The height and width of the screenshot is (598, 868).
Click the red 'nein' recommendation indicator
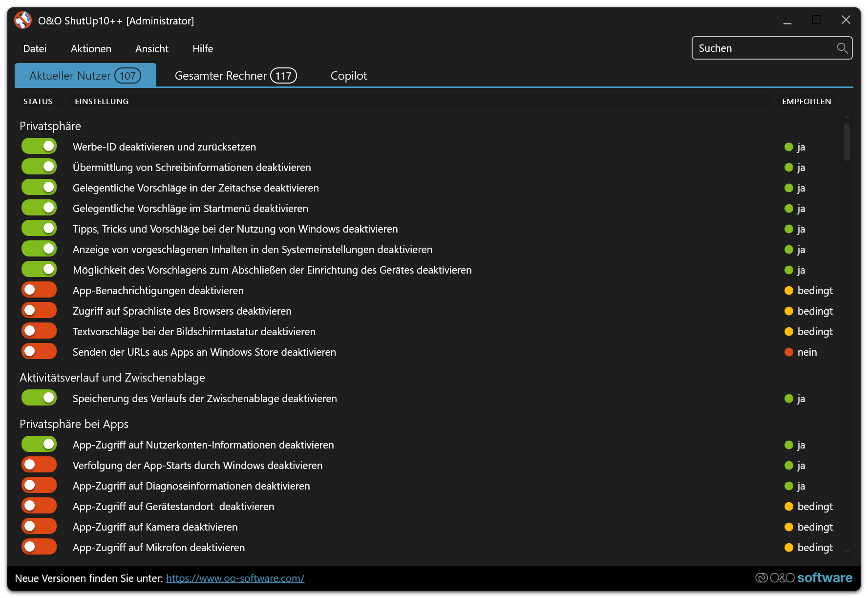click(788, 352)
